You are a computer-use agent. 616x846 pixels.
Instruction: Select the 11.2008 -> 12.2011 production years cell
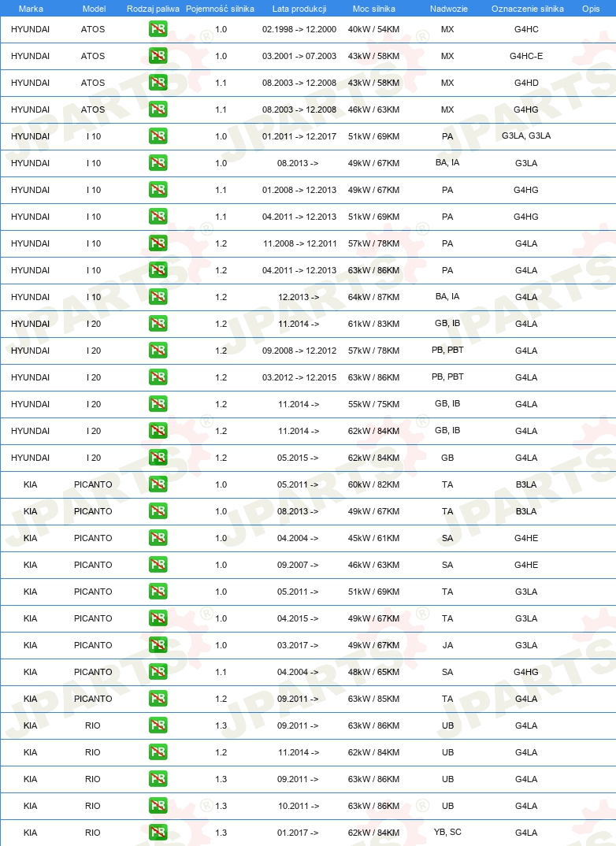point(300,243)
